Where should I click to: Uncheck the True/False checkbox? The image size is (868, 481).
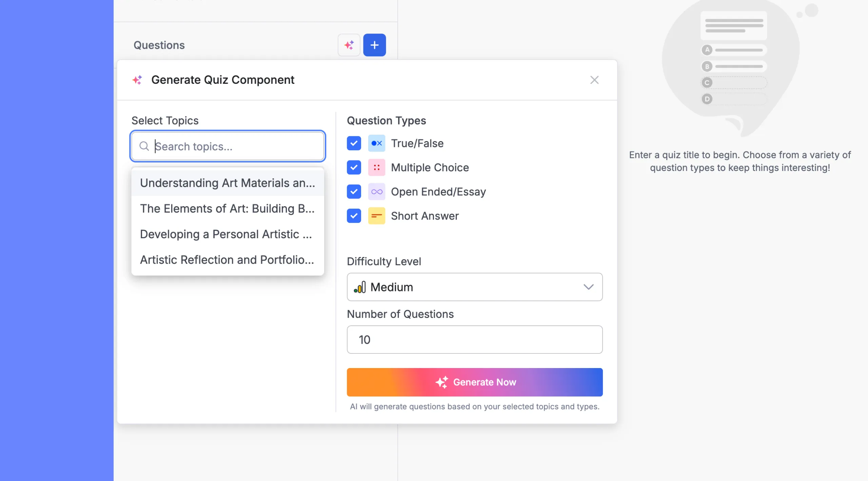[x=354, y=143]
